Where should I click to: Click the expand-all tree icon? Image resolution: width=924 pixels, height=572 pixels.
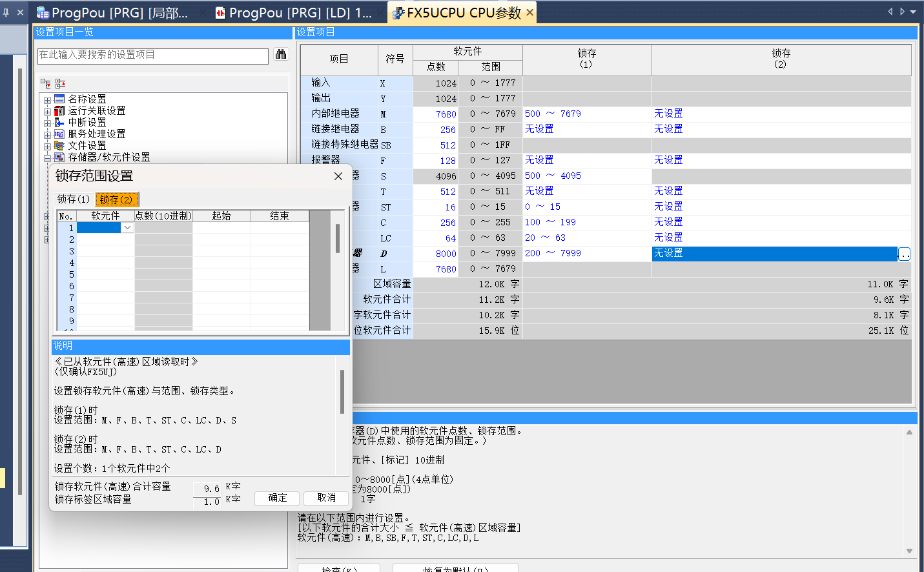[x=46, y=83]
